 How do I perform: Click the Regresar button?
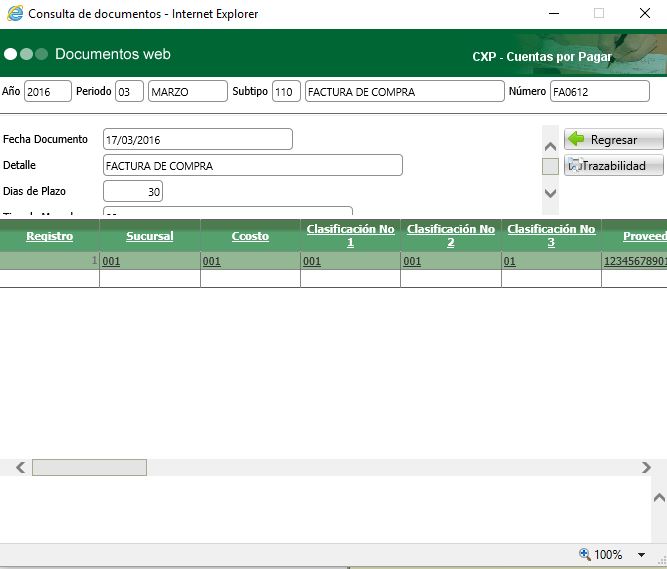point(613,139)
